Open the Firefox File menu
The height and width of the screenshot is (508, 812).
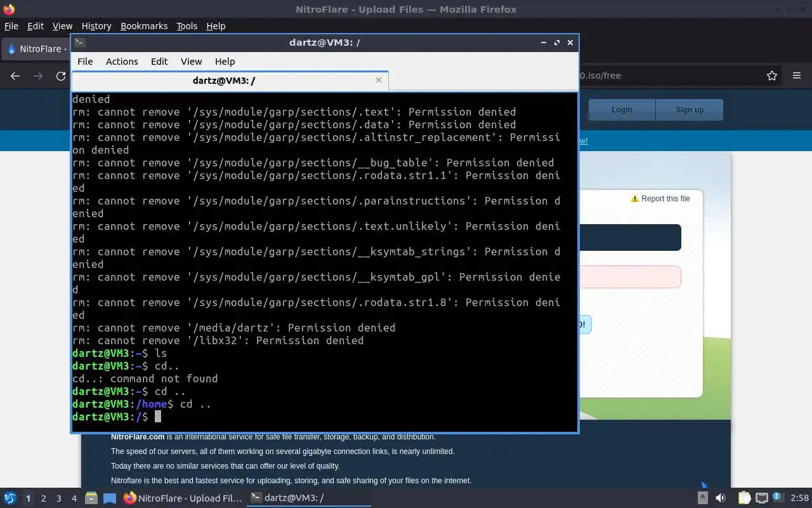click(11, 26)
